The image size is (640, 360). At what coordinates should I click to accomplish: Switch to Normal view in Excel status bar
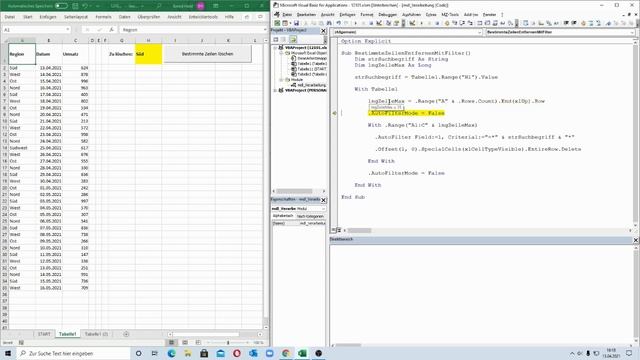[171, 342]
